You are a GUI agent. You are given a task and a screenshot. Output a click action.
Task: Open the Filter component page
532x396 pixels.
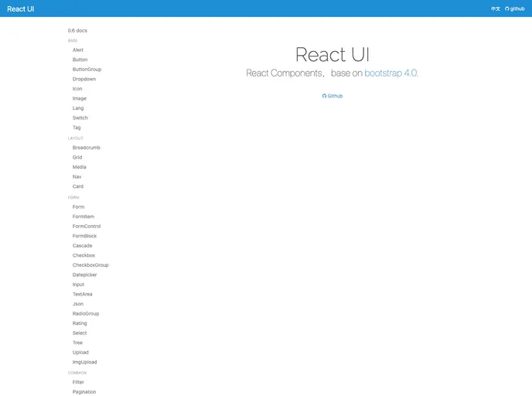[x=78, y=382]
